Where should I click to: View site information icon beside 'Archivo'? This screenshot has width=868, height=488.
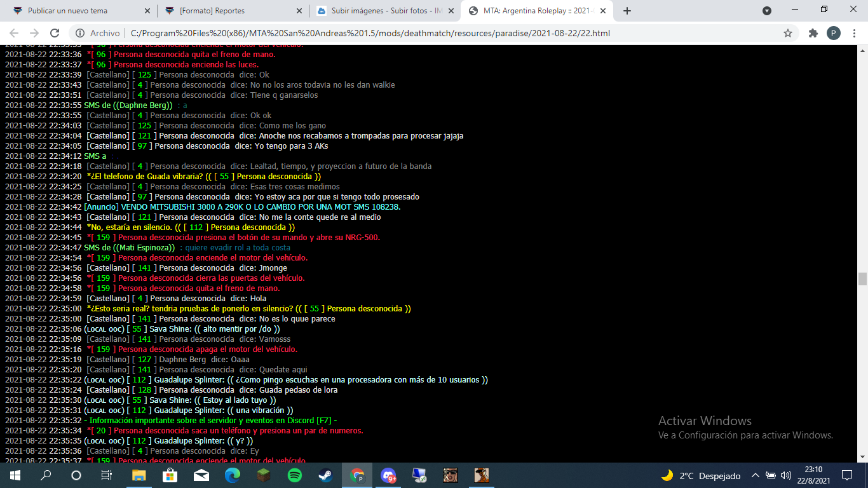tap(80, 33)
